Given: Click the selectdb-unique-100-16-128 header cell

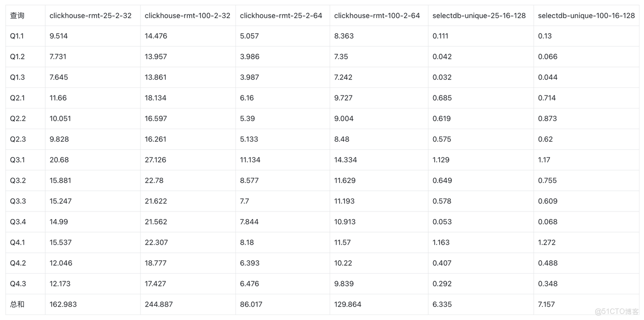Looking at the screenshot, I should tap(586, 16).
